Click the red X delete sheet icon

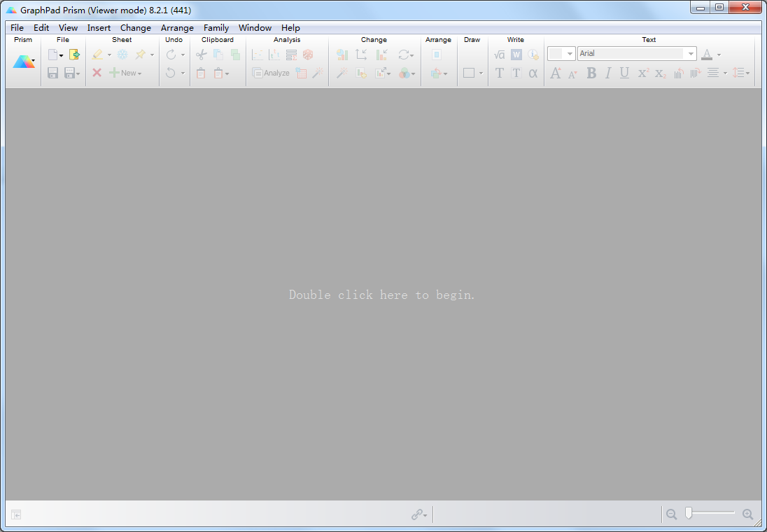[97, 73]
